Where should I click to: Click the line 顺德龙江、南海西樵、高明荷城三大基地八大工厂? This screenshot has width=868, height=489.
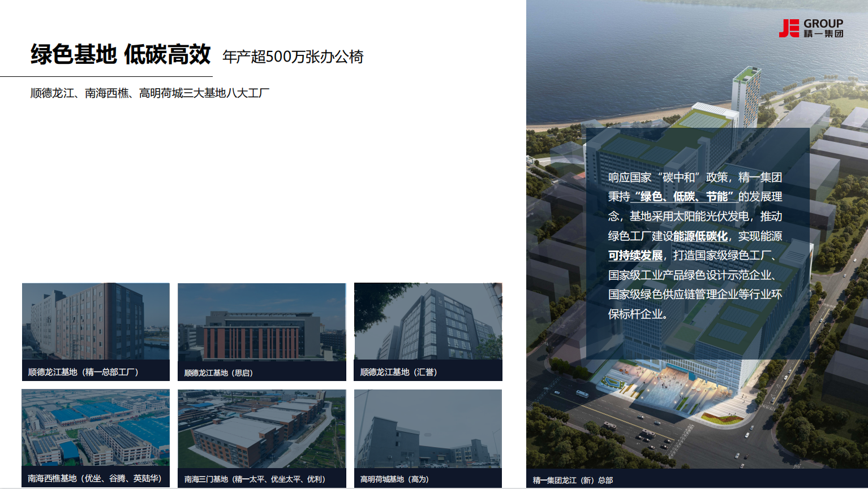click(150, 93)
